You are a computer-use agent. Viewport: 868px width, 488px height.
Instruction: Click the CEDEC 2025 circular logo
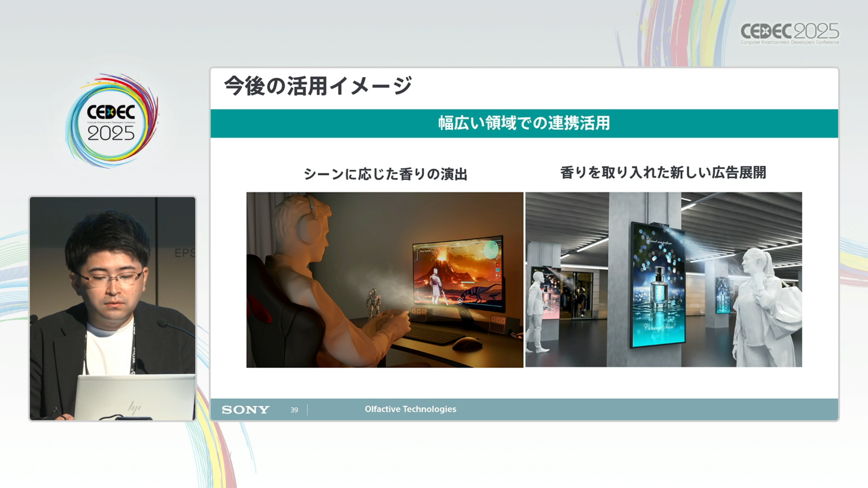111,121
